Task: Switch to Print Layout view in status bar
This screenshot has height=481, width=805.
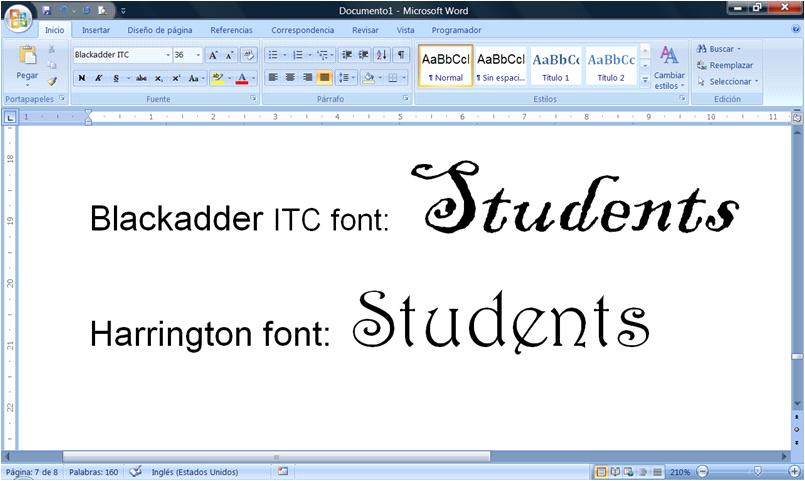Action: tap(601, 472)
